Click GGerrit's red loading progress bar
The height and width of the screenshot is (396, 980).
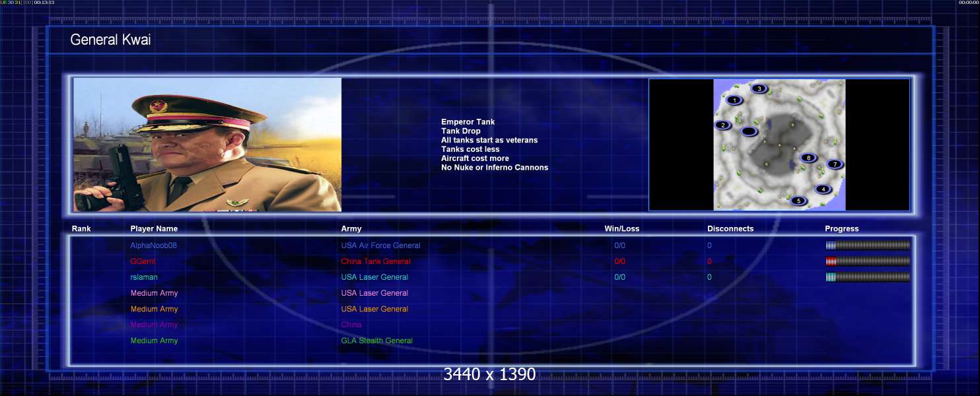coord(867,261)
